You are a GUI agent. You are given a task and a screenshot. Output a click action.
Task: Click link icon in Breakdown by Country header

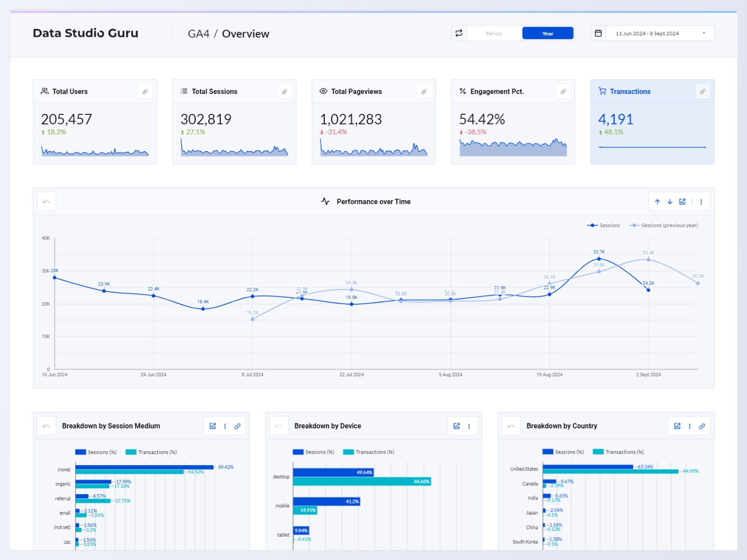(702, 426)
